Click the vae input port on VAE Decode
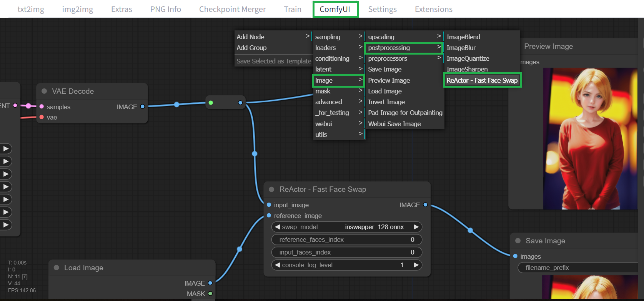644x301 pixels. pyautogui.click(x=42, y=117)
